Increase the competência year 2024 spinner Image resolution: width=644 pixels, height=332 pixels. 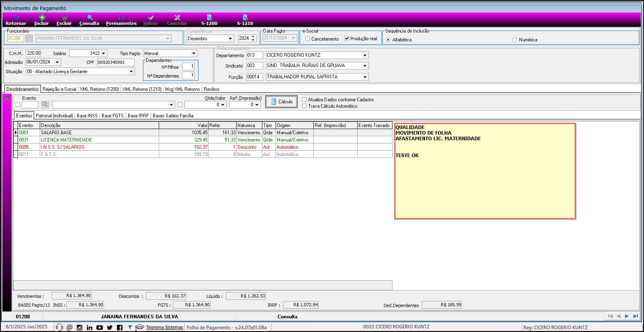253,37
